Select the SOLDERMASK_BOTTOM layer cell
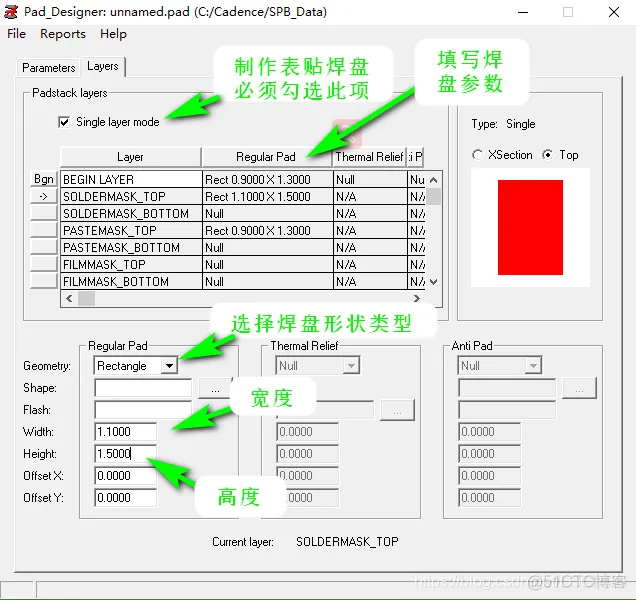The height and width of the screenshot is (600, 636). [x=131, y=213]
